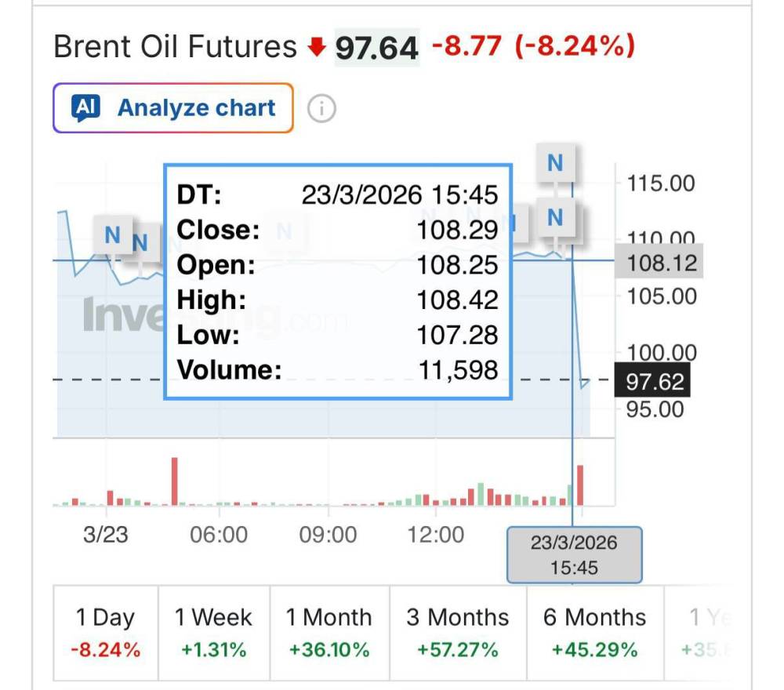The width and height of the screenshot is (784, 690).
Task: Click the 23/3/2026 15:45 time axis label
Action: (574, 554)
